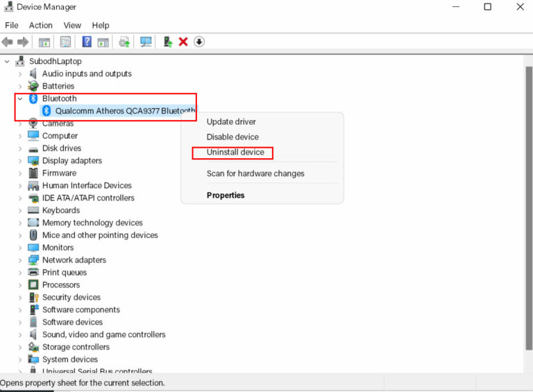
Task: Collapse the SubodhLaptop root node
Action: coord(7,61)
